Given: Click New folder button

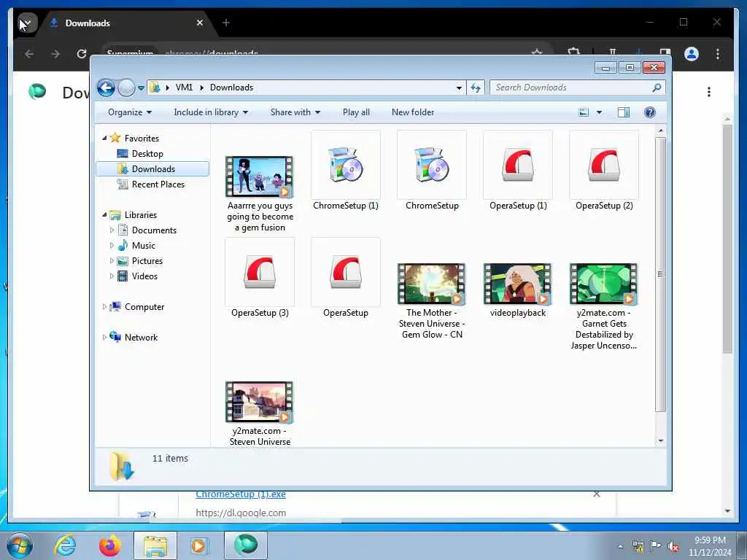Looking at the screenshot, I should tap(413, 112).
